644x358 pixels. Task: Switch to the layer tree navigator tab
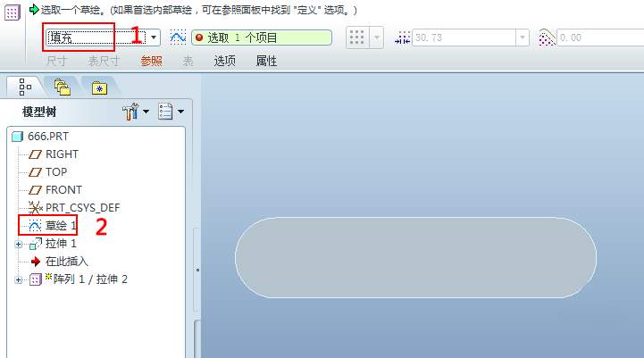pos(62,87)
